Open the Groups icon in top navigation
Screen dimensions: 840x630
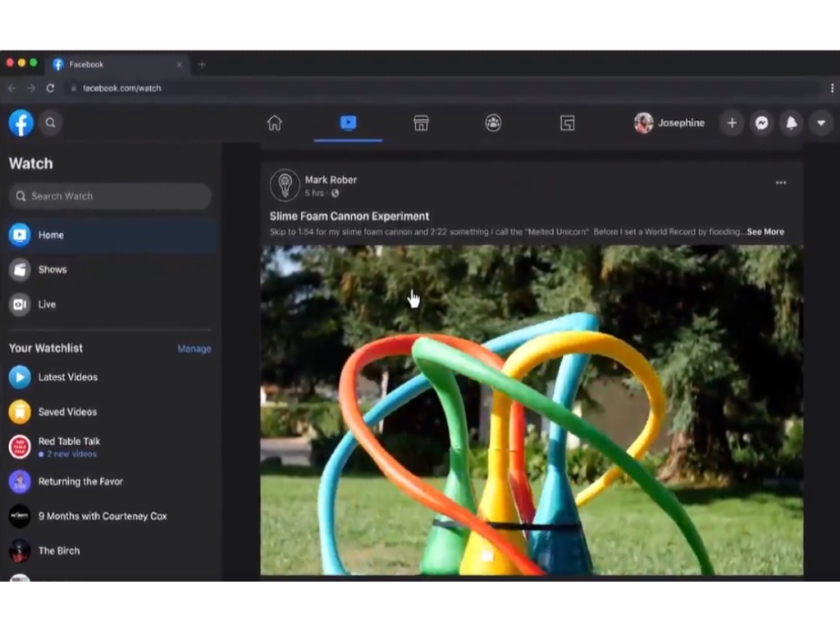pos(493,123)
